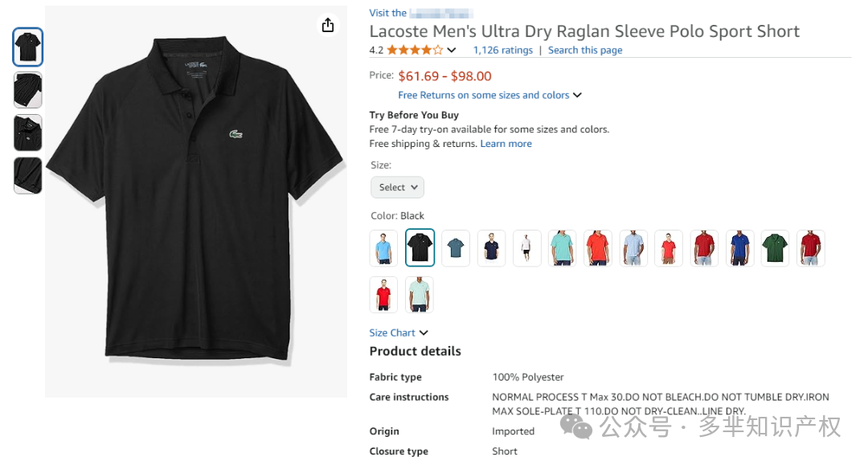Expand Free Returns on some sizes details
868x461 pixels.
click(489, 95)
